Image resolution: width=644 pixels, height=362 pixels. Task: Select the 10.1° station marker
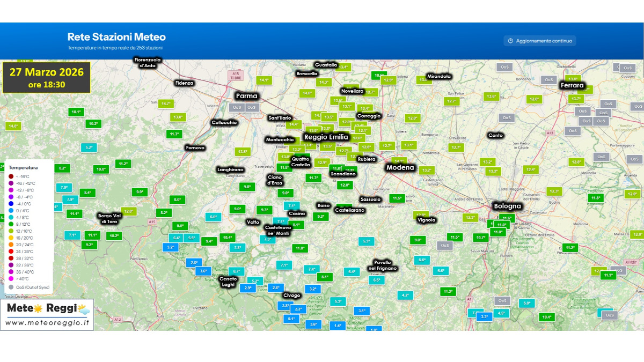[x=76, y=112]
